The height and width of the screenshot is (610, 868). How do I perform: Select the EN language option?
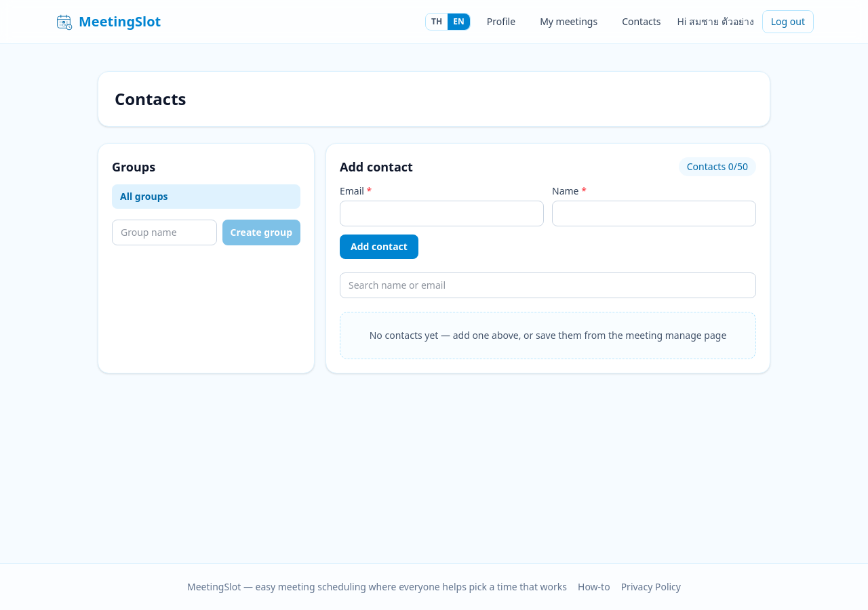point(459,22)
